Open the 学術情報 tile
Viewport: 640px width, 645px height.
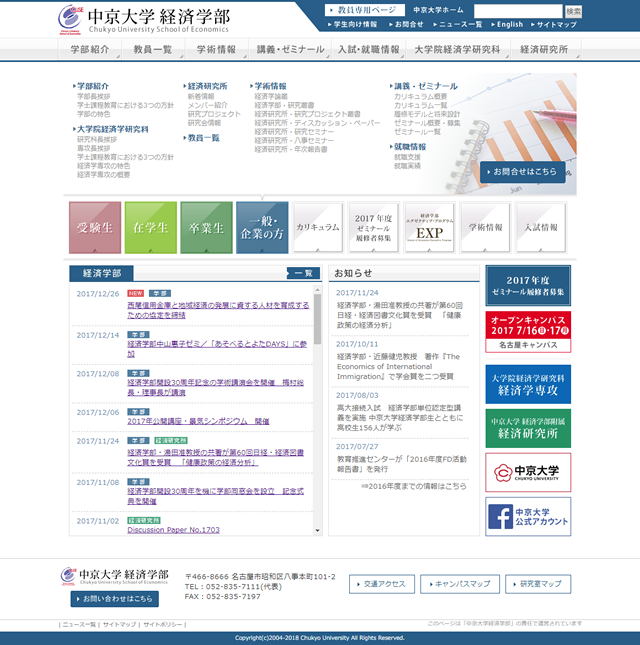485,227
